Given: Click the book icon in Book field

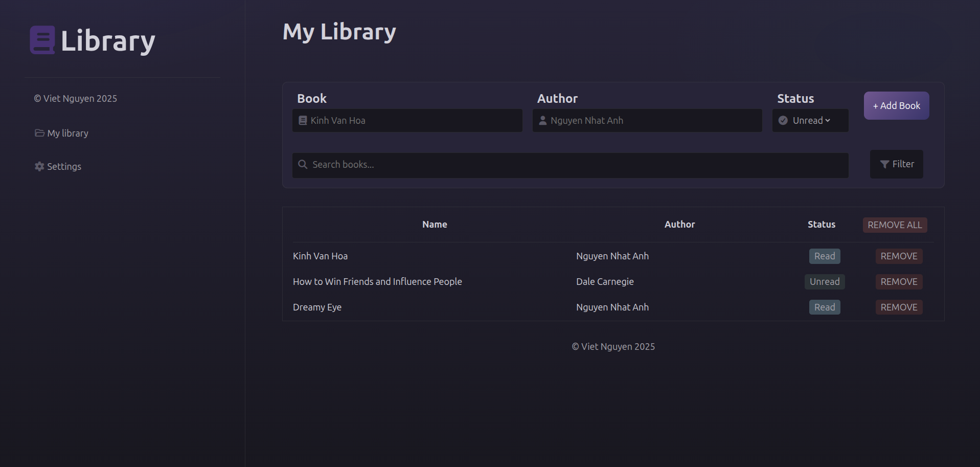Looking at the screenshot, I should coord(303,121).
